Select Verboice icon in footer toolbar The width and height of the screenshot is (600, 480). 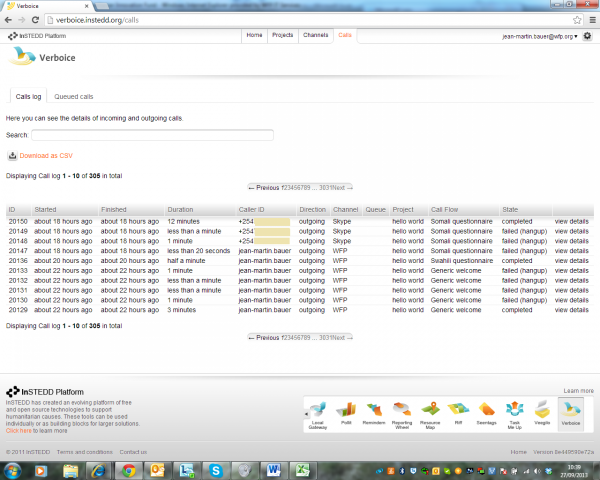(571, 414)
